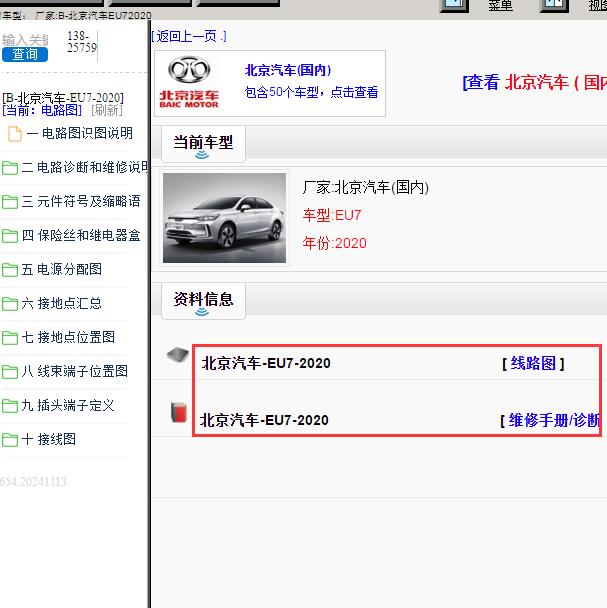This screenshot has width=607, height=608.
Task: Expand 八 线束端子位置图 folder
Action: tap(74, 371)
